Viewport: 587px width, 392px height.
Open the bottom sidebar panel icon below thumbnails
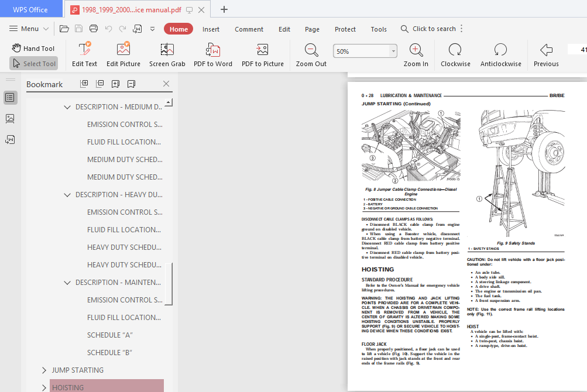[x=10, y=140]
